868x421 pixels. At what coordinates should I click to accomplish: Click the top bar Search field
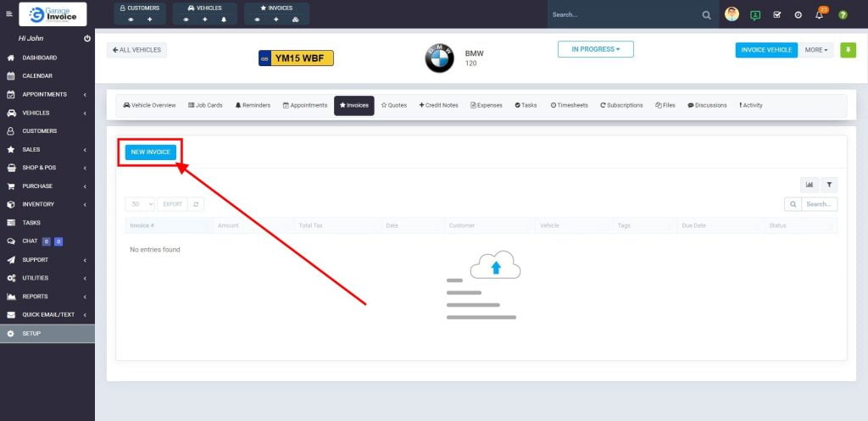[624, 14]
